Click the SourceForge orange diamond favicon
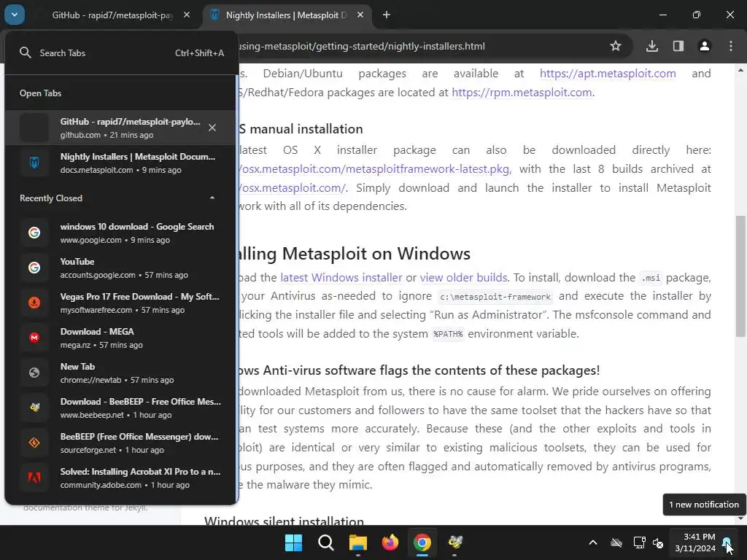This screenshot has height=560, width=747. 34,443
